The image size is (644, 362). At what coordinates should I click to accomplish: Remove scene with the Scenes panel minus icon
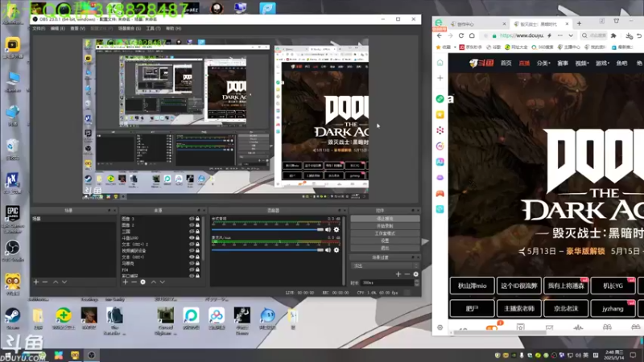(x=45, y=282)
